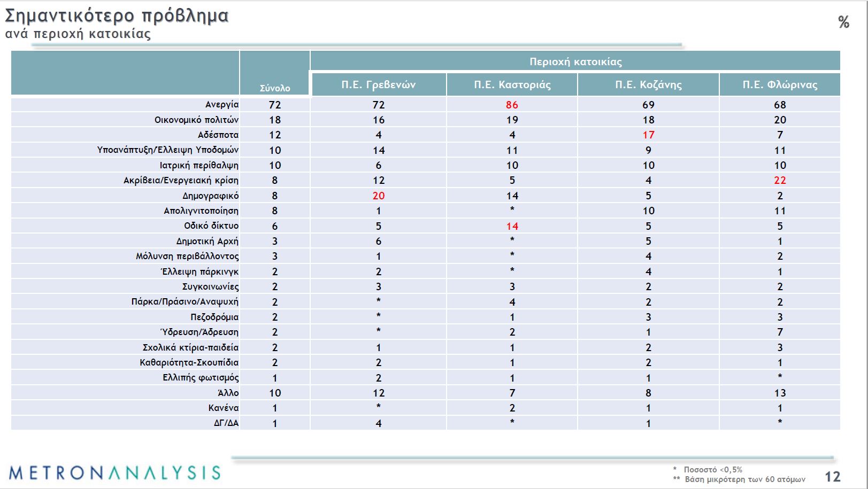Click the slide page number 12

pos(832,477)
